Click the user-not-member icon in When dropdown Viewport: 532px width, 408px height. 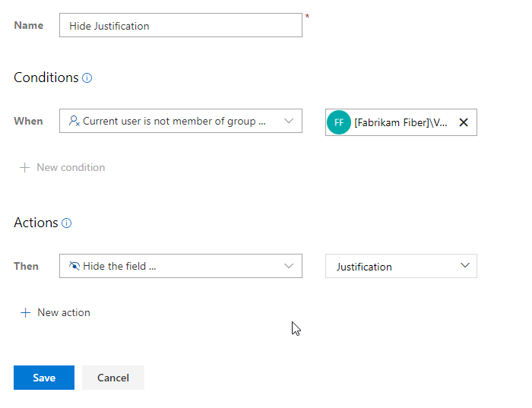tap(74, 121)
